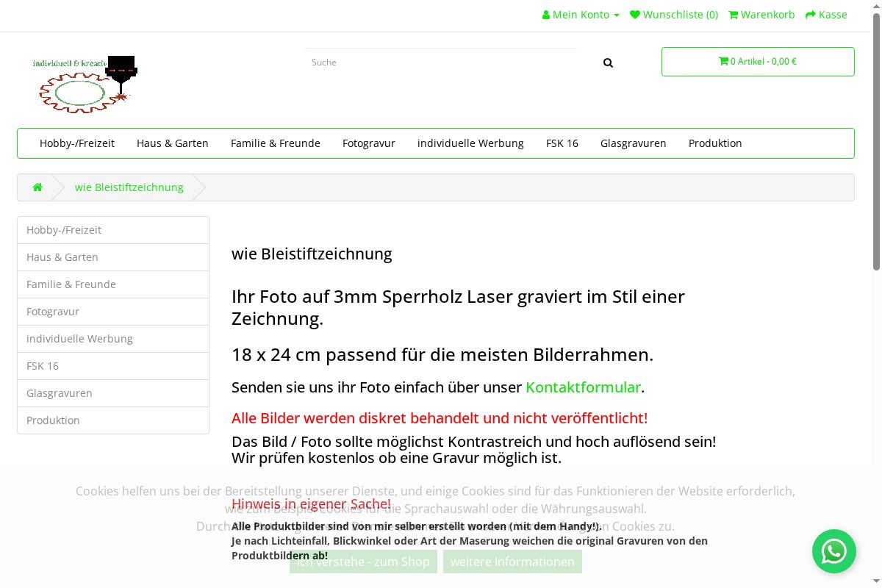Select FSK 16 in the sidebar

pyautogui.click(x=113, y=366)
